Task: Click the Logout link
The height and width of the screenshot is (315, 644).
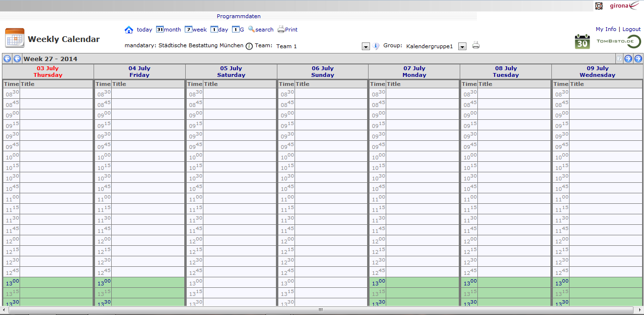Action: [632, 29]
